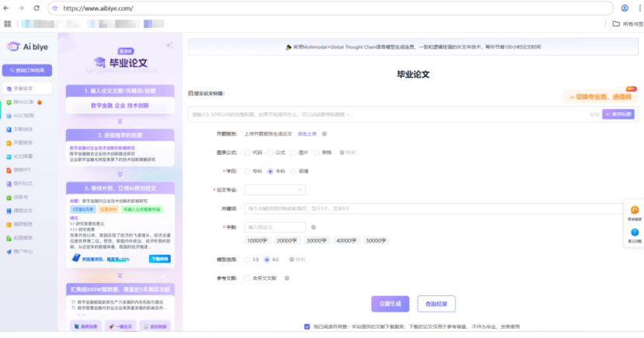Click the browser forward arrow

(21, 9)
